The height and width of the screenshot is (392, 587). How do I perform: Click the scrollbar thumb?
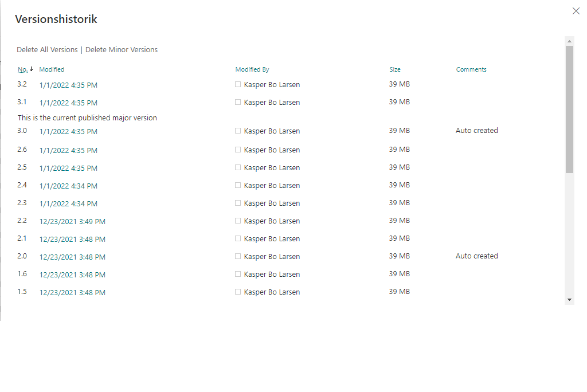coord(569,109)
